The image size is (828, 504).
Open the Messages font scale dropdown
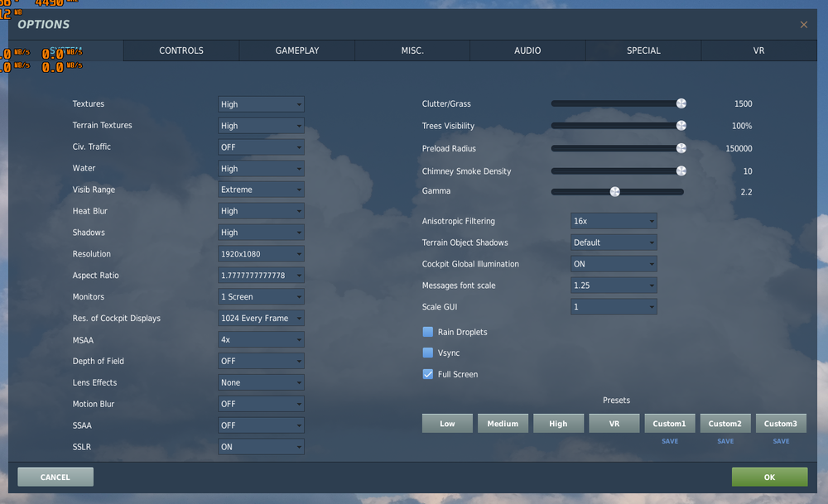point(614,286)
